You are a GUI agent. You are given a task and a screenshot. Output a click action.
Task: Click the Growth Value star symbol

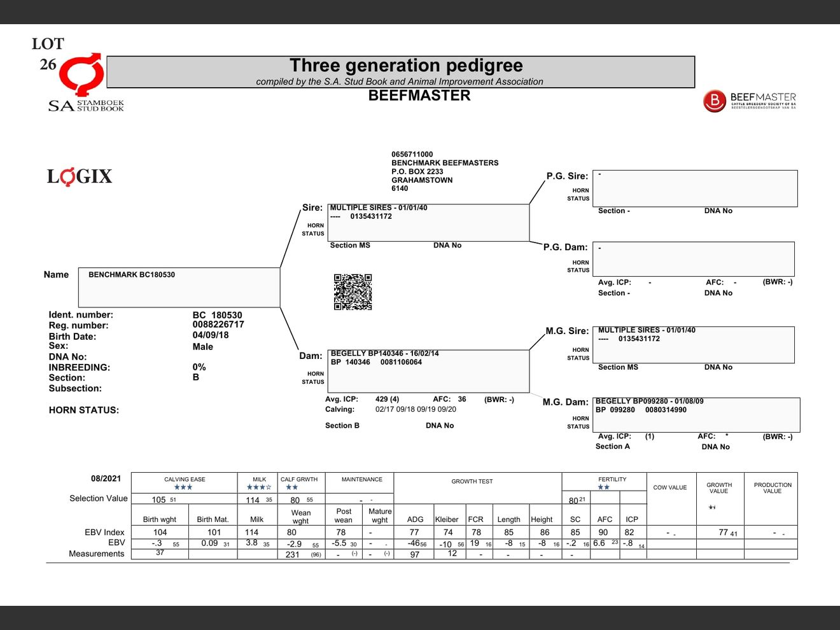tap(712, 507)
